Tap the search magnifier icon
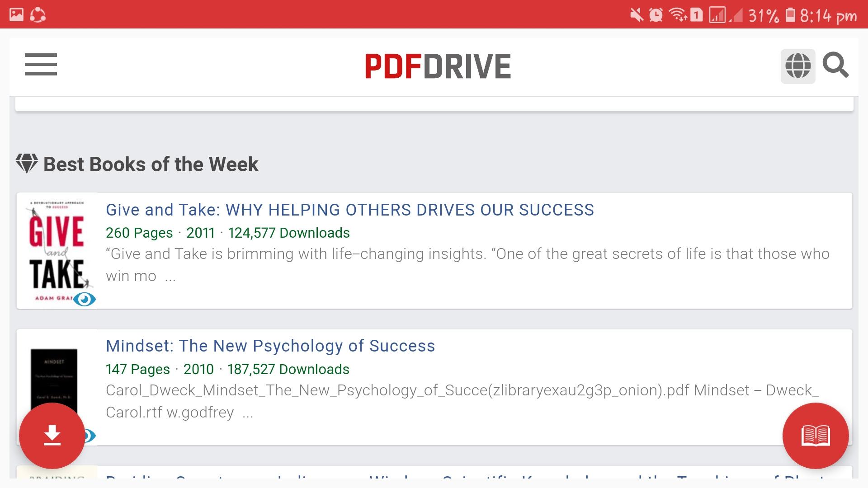The width and height of the screenshot is (868, 488). pyautogui.click(x=835, y=66)
